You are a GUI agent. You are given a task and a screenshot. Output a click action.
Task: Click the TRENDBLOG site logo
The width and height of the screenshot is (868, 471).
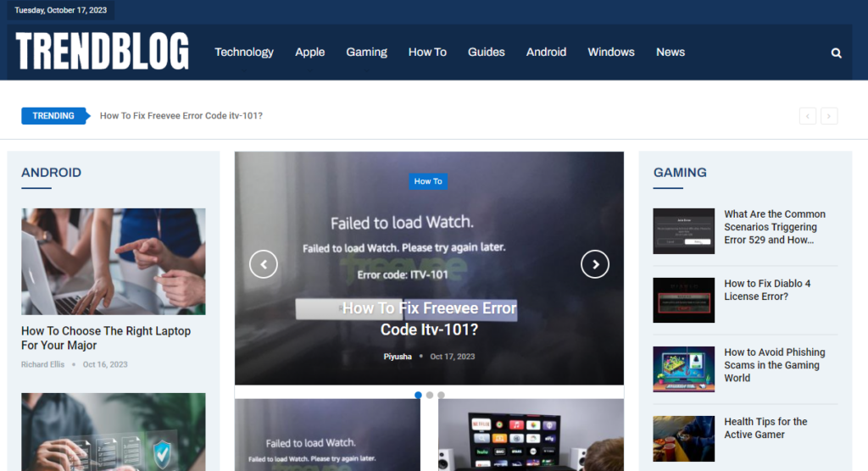pyautogui.click(x=103, y=52)
